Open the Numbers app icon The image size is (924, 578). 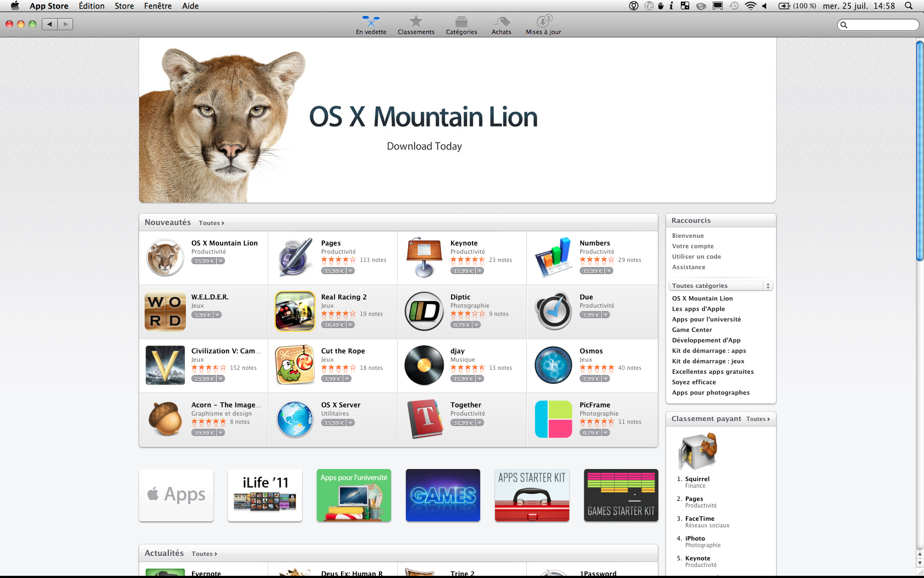pyautogui.click(x=553, y=258)
